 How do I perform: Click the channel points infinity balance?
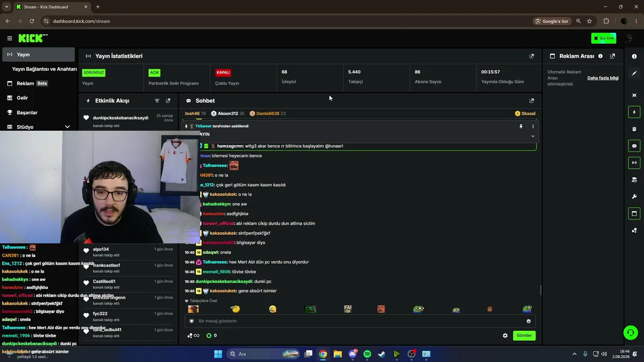pyautogui.click(x=193, y=335)
